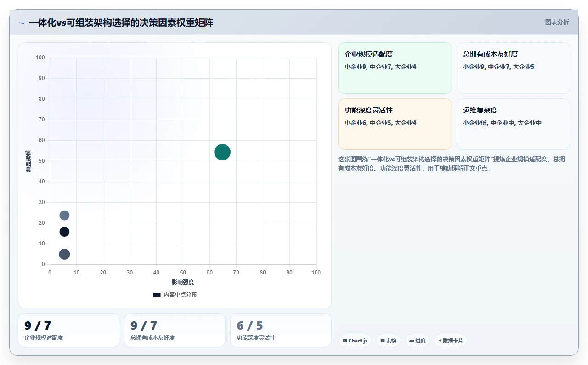Click the text 小企业低, 中企业中, 大企业中

(x=502, y=123)
